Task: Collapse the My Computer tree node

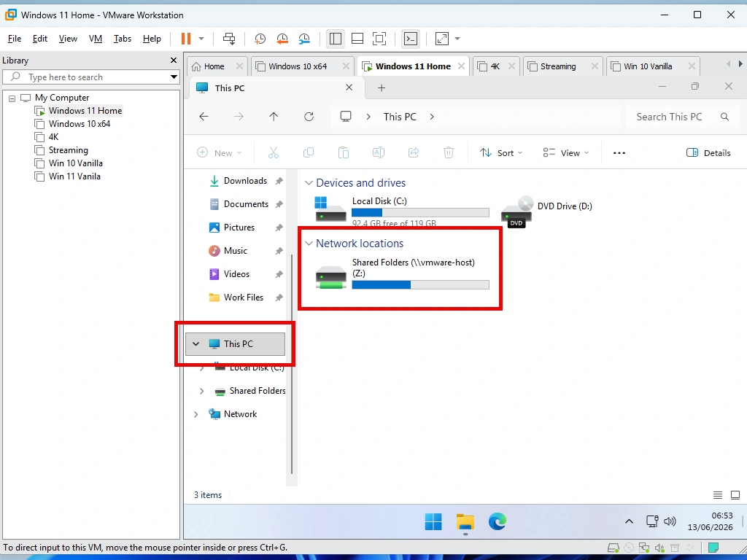Action: [12, 98]
